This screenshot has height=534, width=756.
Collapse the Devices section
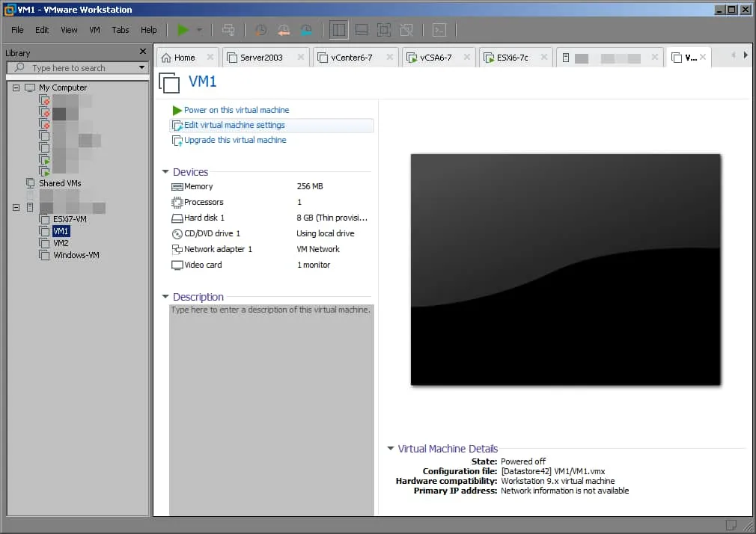click(165, 172)
